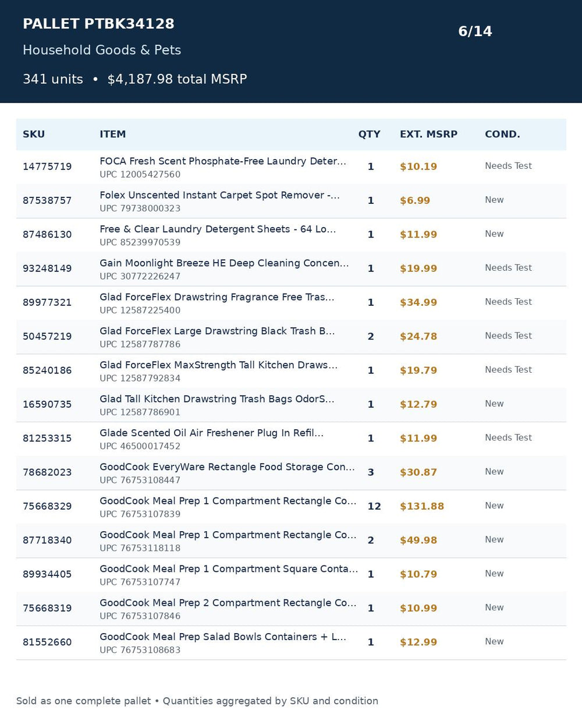The height and width of the screenshot is (728, 582).
Task: Click the $131.88 price
Action: (x=422, y=506)
